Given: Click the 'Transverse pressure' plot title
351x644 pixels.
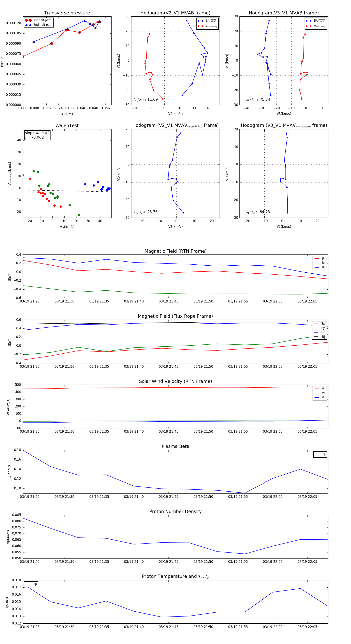Looking at the screenshot, I should point(67,13).
